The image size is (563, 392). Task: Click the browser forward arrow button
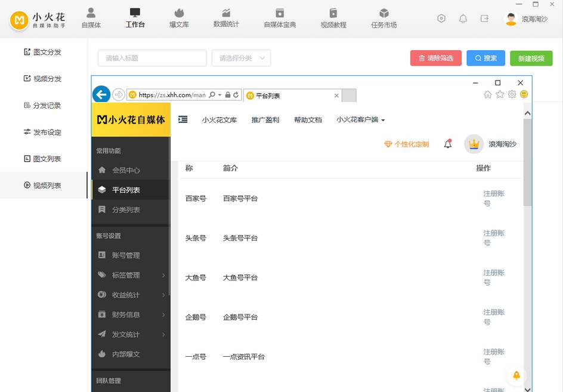pos(118,95)
